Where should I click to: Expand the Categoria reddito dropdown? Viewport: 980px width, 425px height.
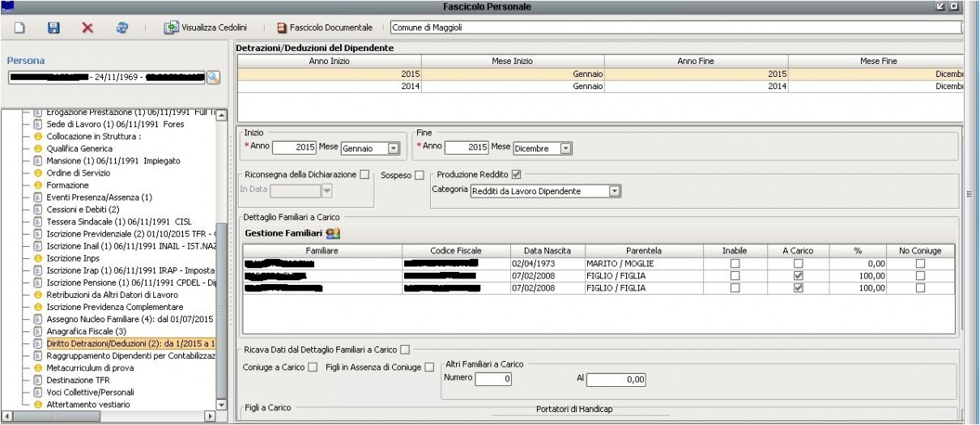(614, 191)
